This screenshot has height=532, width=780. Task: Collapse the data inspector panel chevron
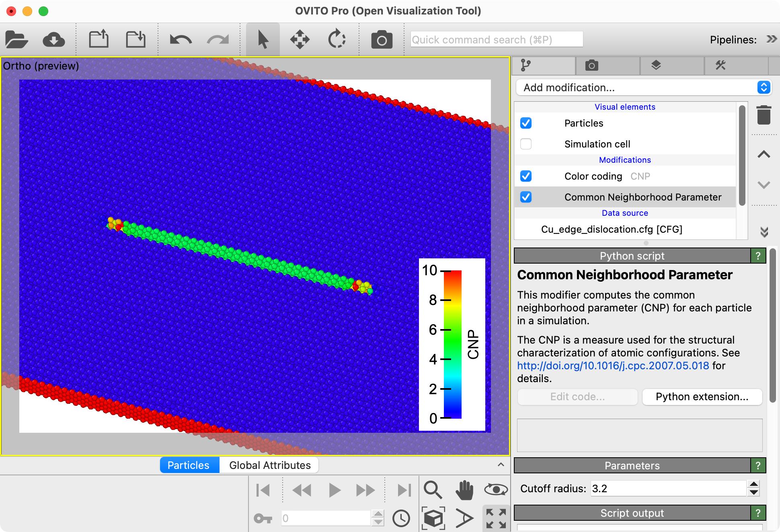pos(501,465)
